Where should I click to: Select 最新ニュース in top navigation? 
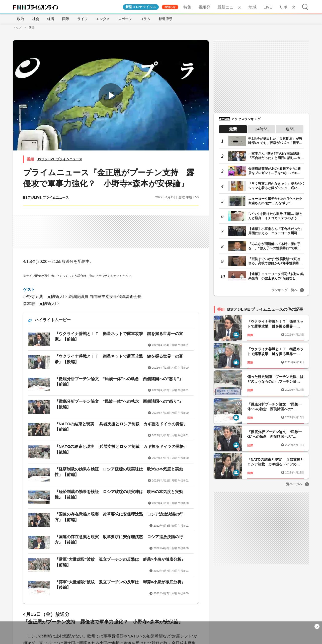pos(229,7)
